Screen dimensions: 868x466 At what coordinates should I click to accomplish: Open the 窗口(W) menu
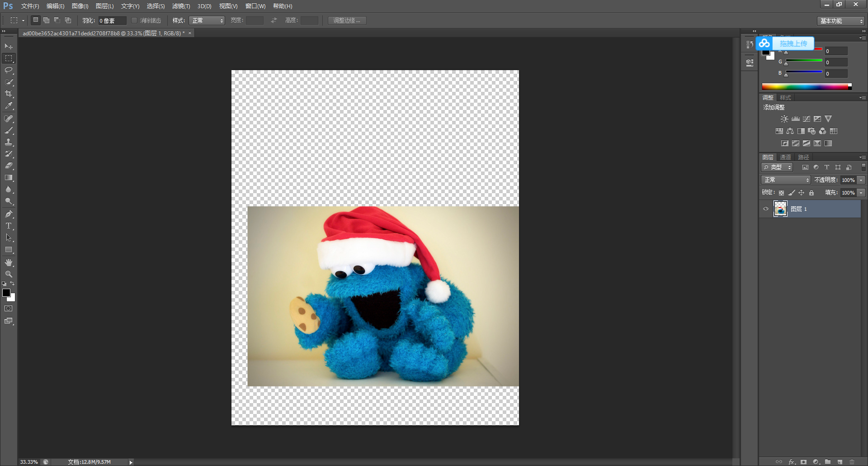[x=255, y=6]
